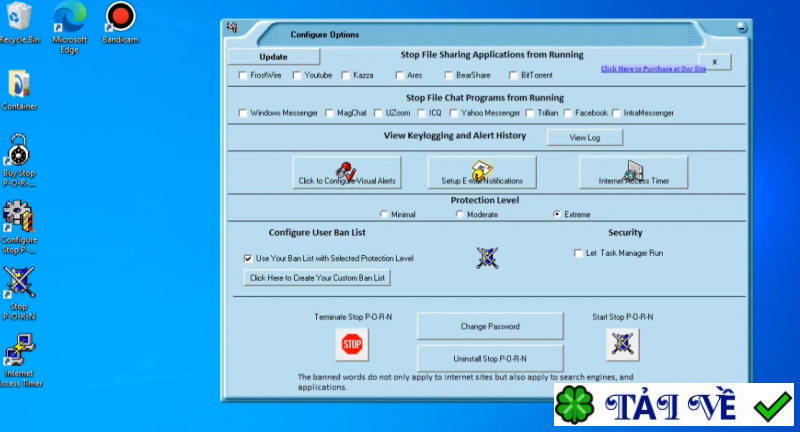Click Uninstall Stop P-O-R-N button
Image resolution: width=800 pixels, height=432 pixels.
click(x=490, y=359)
